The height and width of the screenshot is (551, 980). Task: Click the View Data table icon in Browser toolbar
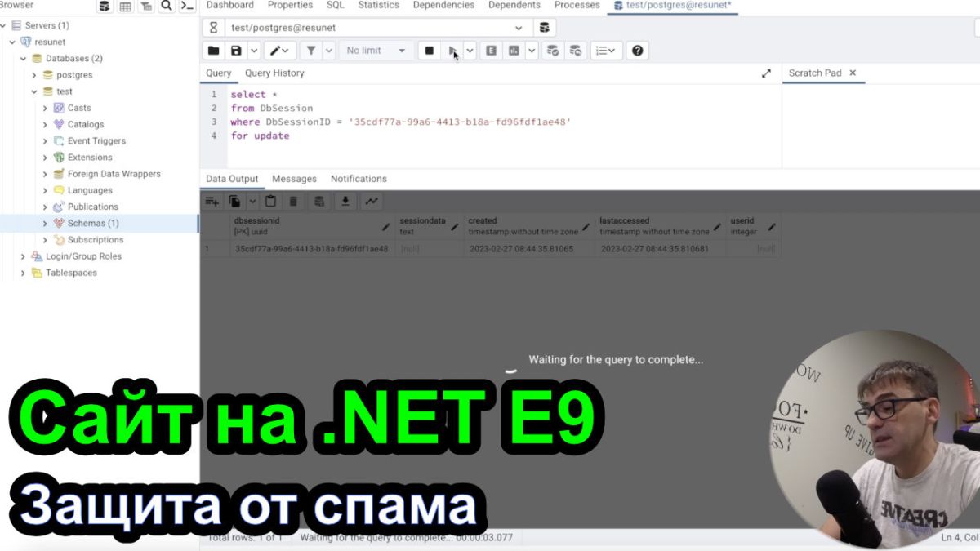click(x=126, y=7)
